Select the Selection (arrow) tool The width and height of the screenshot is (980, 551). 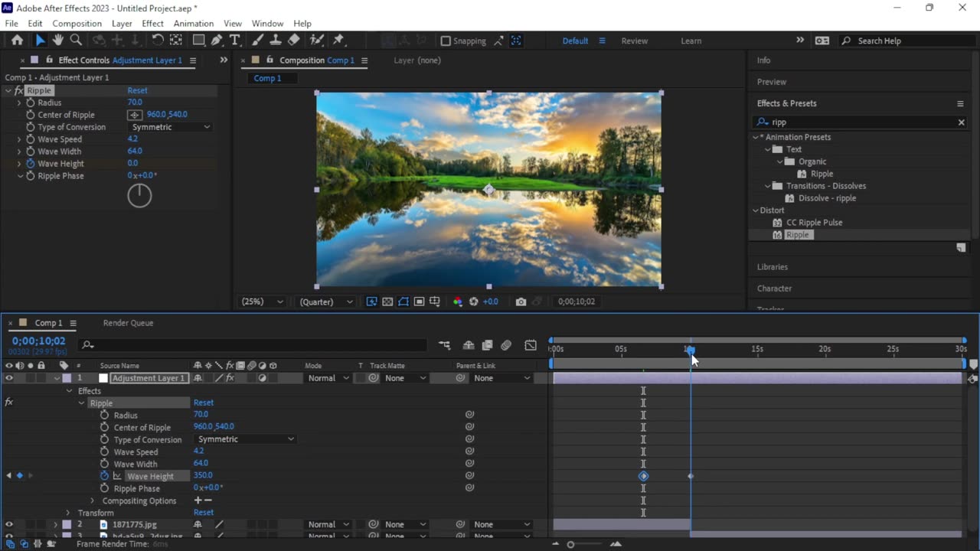coord(40,41)
